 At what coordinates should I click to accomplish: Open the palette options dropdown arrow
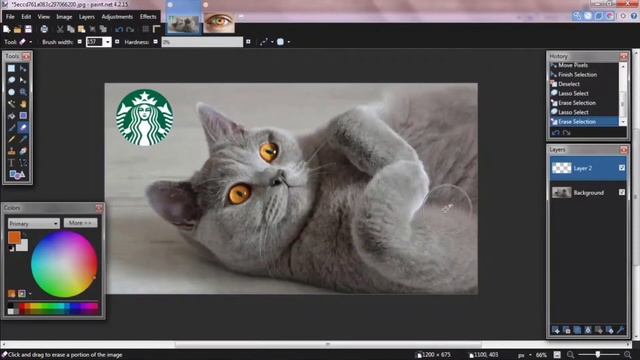30,293
